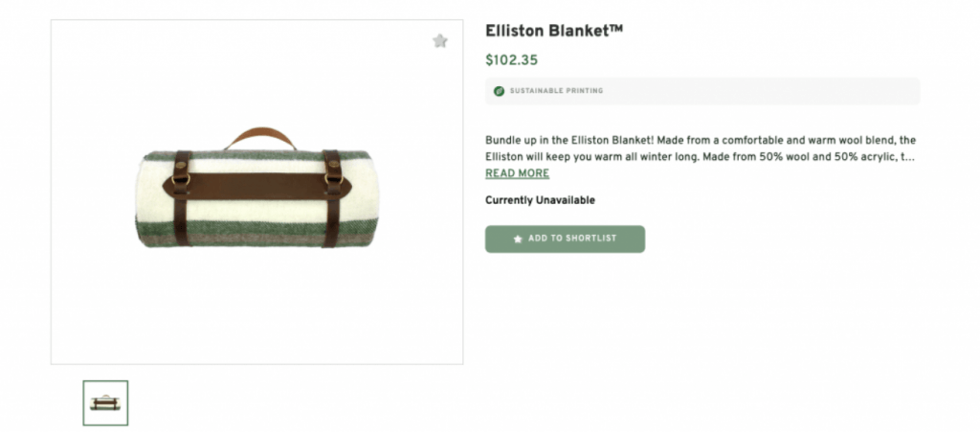This screenshot has width=980, height=432.
Task: Click the green leaf Sustainable Printing icon
Action: click(499, 91)
